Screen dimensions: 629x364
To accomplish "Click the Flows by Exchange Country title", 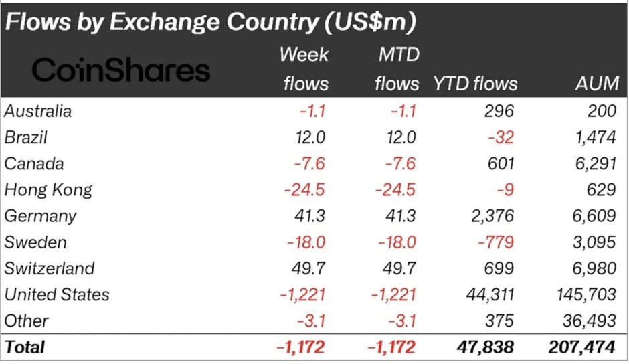I will 211,21.
